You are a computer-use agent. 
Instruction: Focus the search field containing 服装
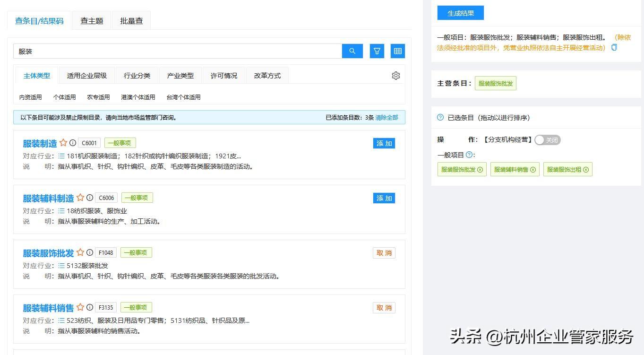click(x=178, y=51)
